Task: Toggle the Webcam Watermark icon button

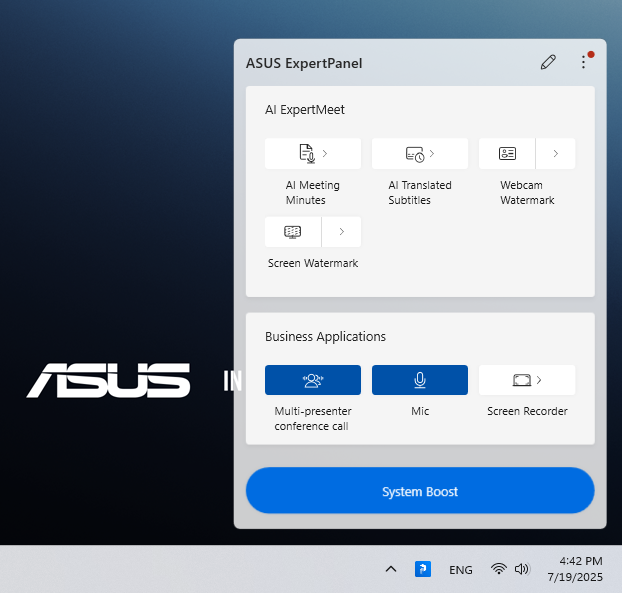Action: (x=507, y=154)
